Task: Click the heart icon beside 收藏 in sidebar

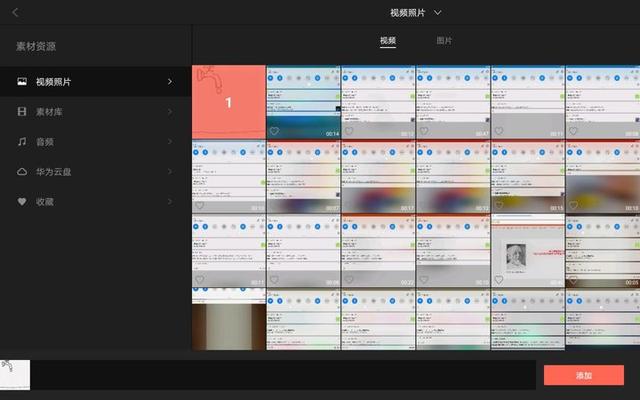Action: tap(21, 202)
